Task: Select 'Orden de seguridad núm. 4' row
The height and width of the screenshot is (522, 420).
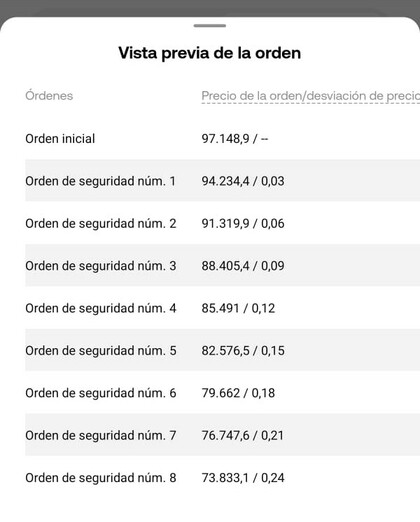Action: tap(223, 308)
